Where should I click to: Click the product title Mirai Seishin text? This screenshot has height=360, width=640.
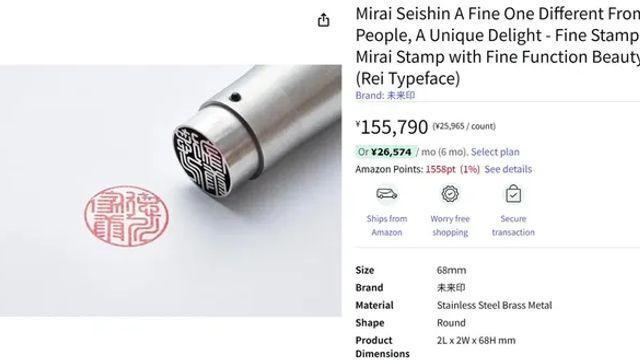[498, 46]
